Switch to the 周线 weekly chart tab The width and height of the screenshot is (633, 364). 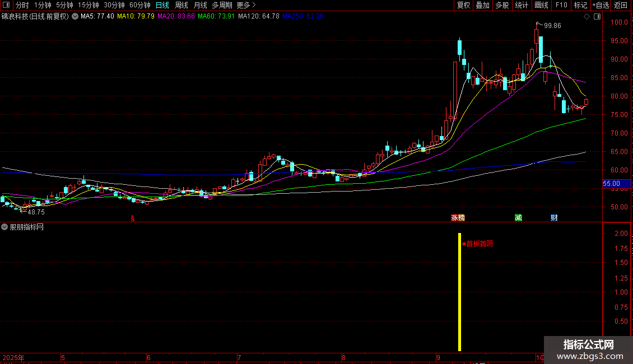[x=181, y=5]
